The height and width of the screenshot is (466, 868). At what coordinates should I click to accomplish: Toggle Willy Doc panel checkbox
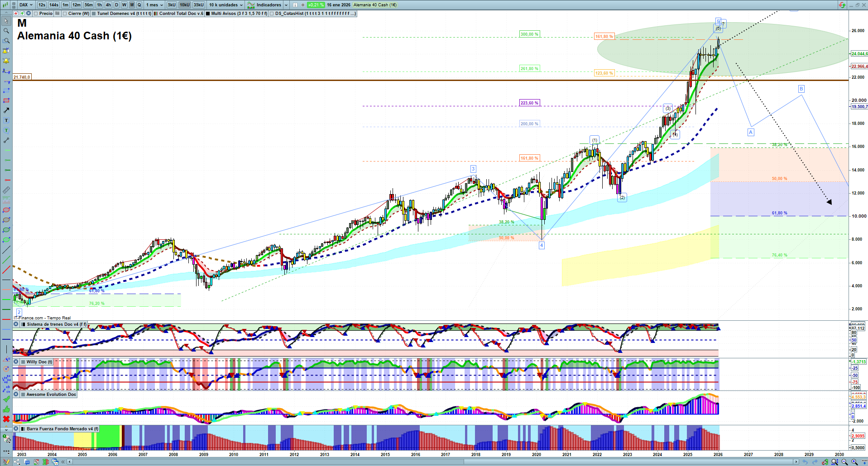[23, 362]
